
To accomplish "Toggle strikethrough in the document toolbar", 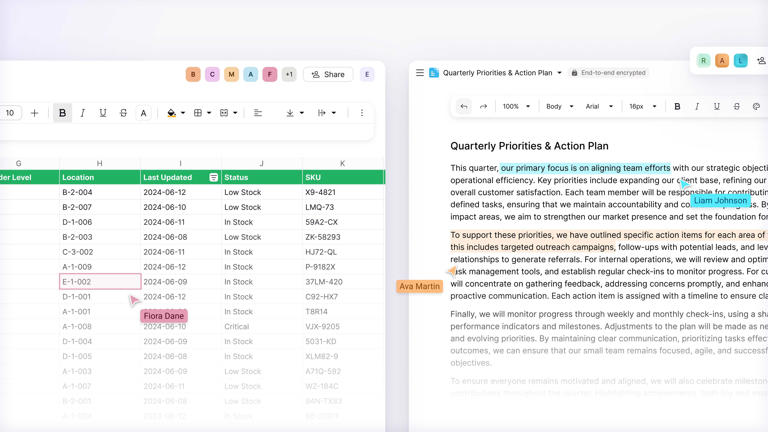I will [x=737, y=106].
